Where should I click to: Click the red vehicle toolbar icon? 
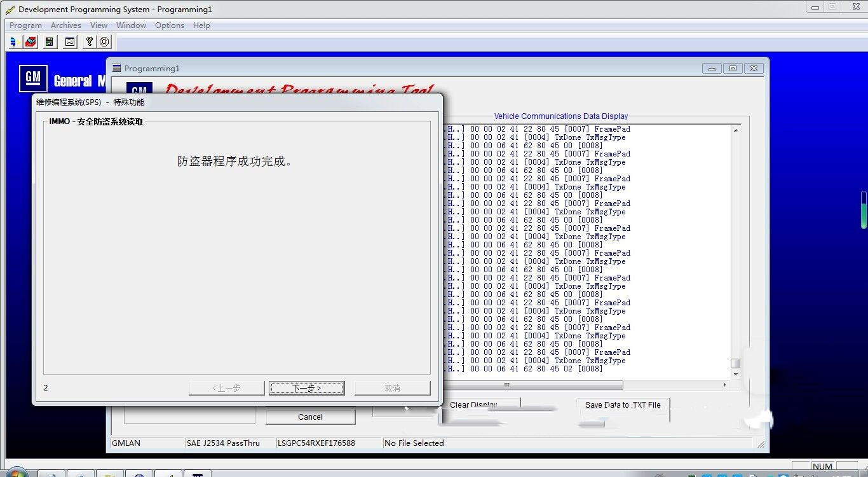pyautogui.click(x=31, y=42)
